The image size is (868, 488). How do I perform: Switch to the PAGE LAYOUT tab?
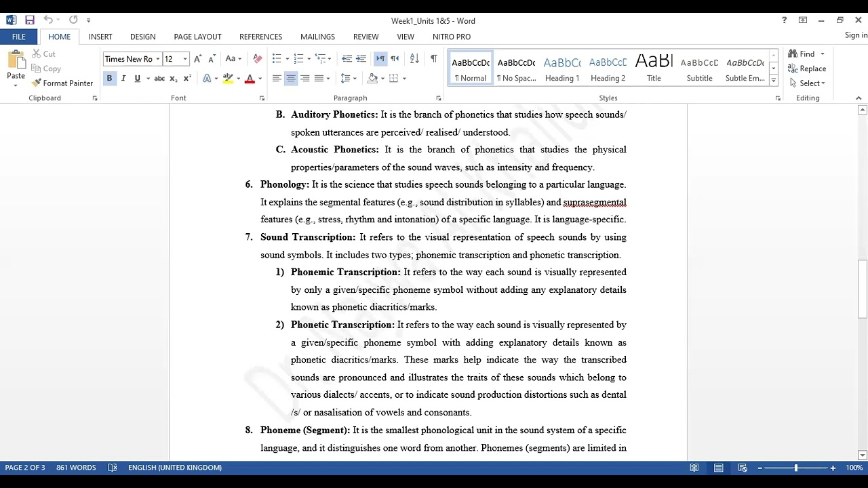coord(197,37)
